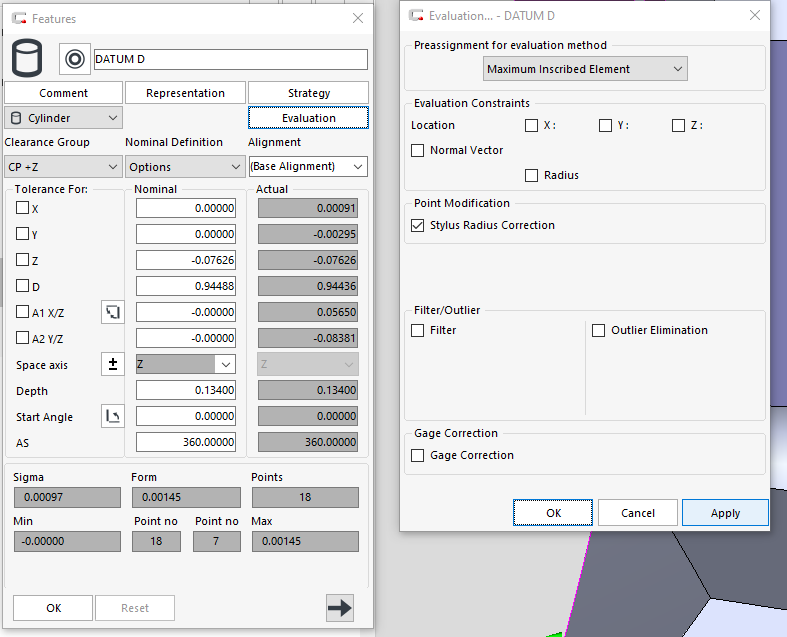Image resolution: width=787 pixels, height=637 pixels.
Task: Open the Base Alignment dropdown
Action: tap(307, 167)
